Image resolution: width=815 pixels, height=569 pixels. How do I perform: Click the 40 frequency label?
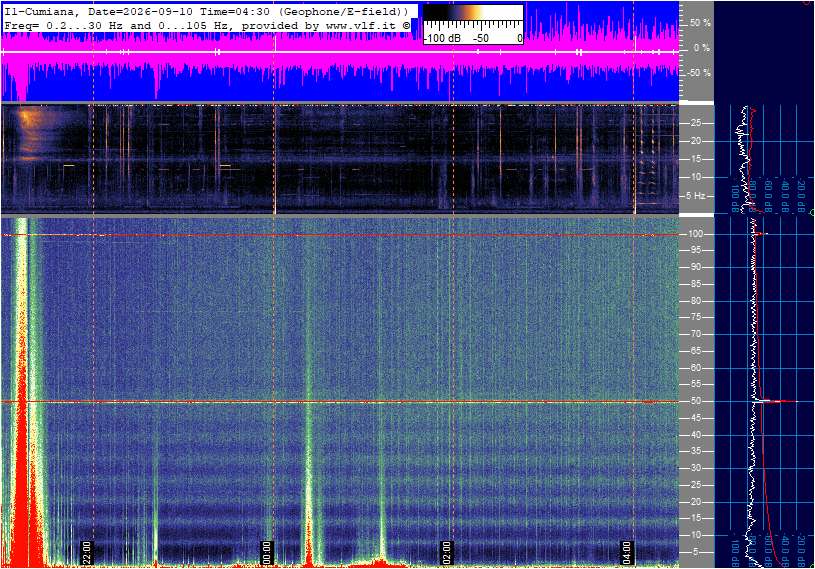click(x=695, y=435)
